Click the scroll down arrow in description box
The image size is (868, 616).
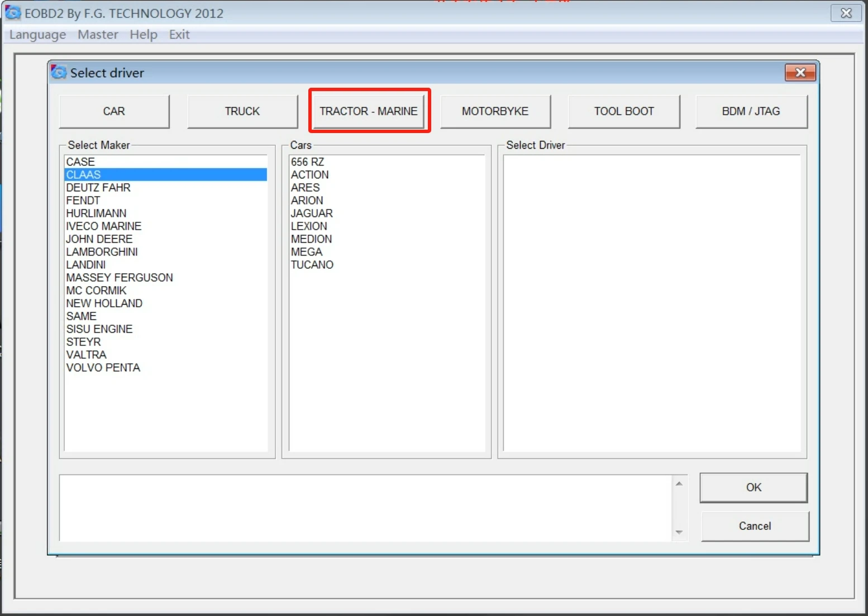tap(679, 532)
